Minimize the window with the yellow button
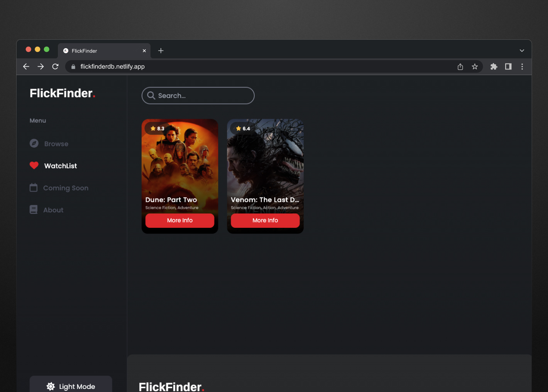Screen dimensions: 548x392 37,49
